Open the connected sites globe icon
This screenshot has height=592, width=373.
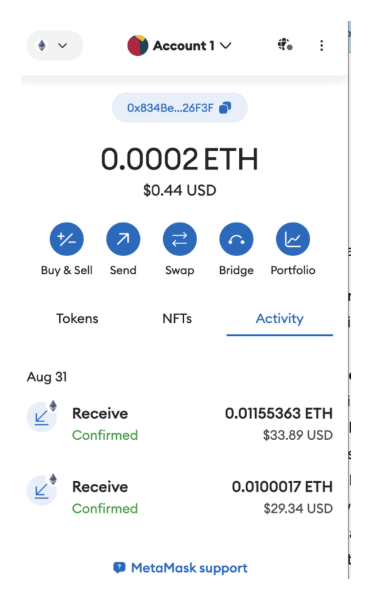click(285, 45)
